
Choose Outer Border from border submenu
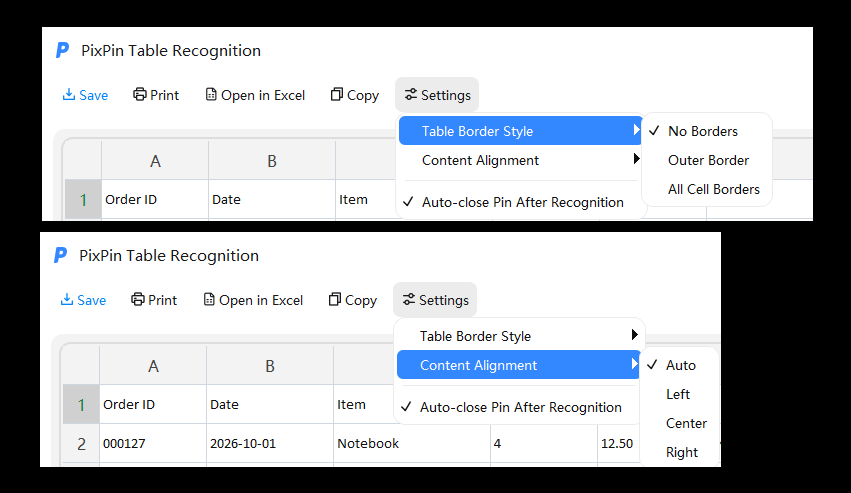click(706, 160)
